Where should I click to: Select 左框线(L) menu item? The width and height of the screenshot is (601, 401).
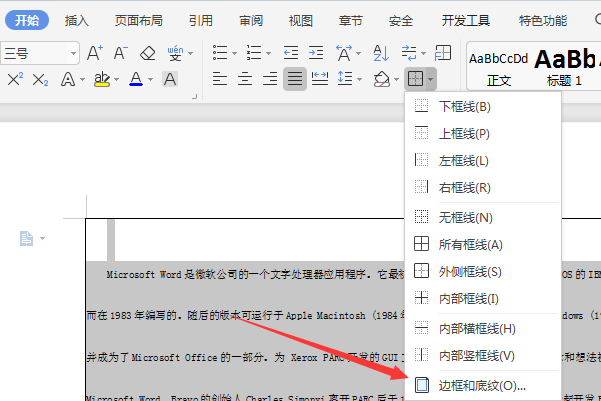click(483, 160)
